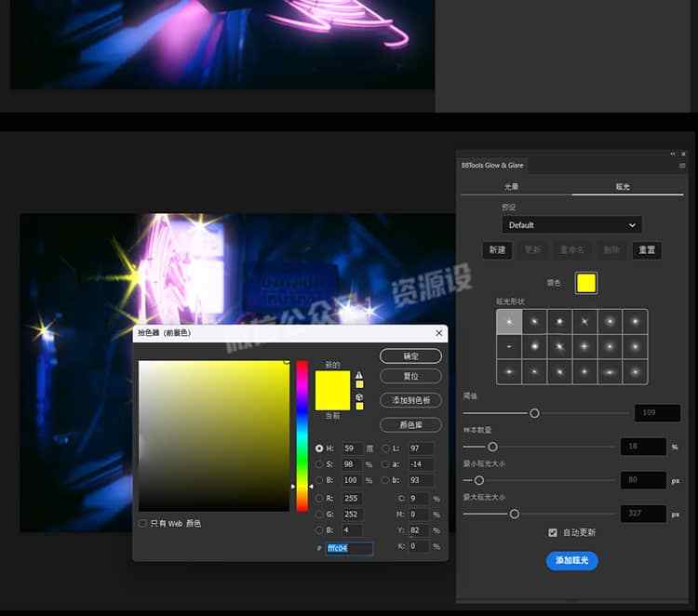Select the first flare shape thumbnail
The width and height of the screenshot is (698, 616).
pyautogui.click(x=509, y=322)
